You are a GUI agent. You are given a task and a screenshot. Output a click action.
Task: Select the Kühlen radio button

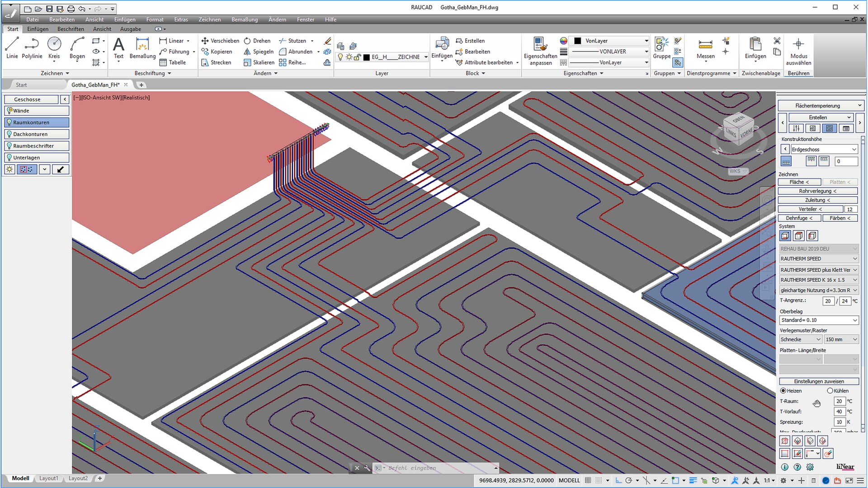pos(830,391)
